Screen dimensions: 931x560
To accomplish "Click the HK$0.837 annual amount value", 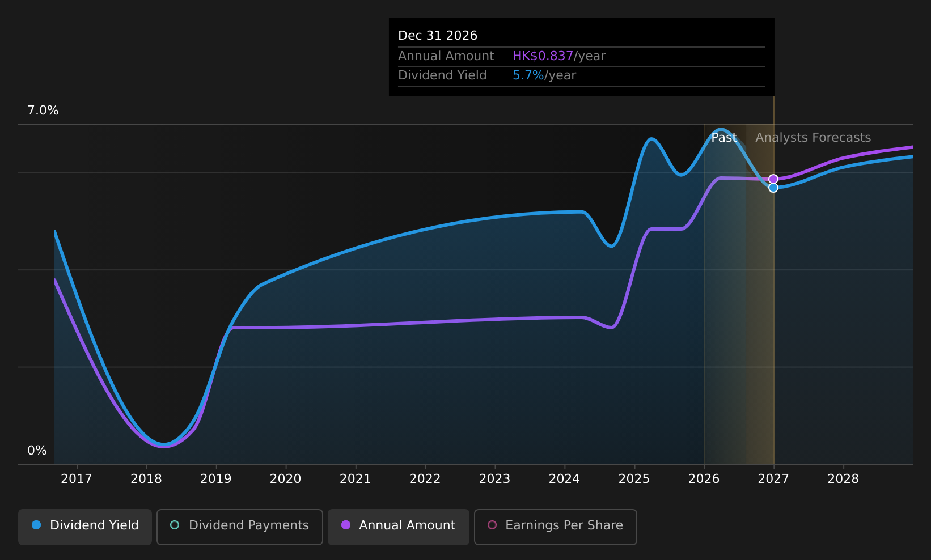I will (543, 56).
